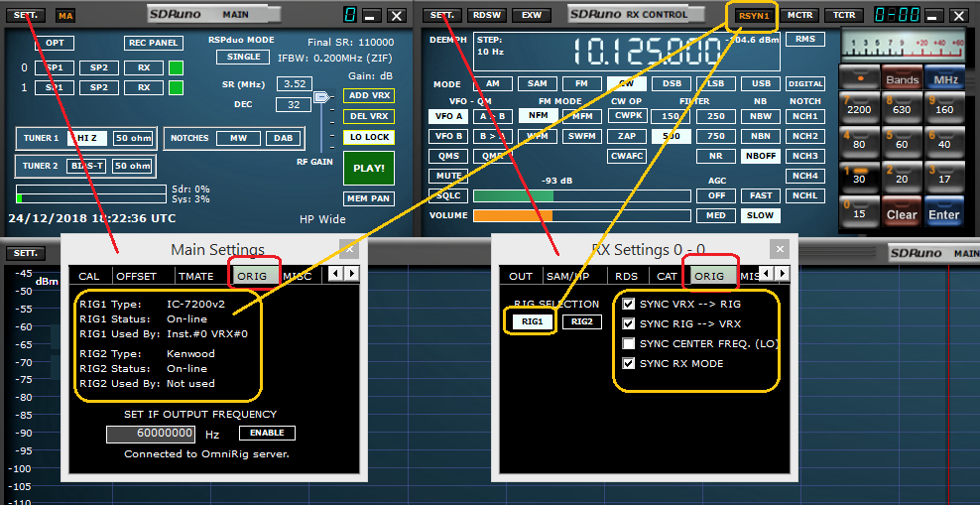Open MEM PAN panel
The image size is (980, 505).
pyautogui.click(x=369, y=198)
